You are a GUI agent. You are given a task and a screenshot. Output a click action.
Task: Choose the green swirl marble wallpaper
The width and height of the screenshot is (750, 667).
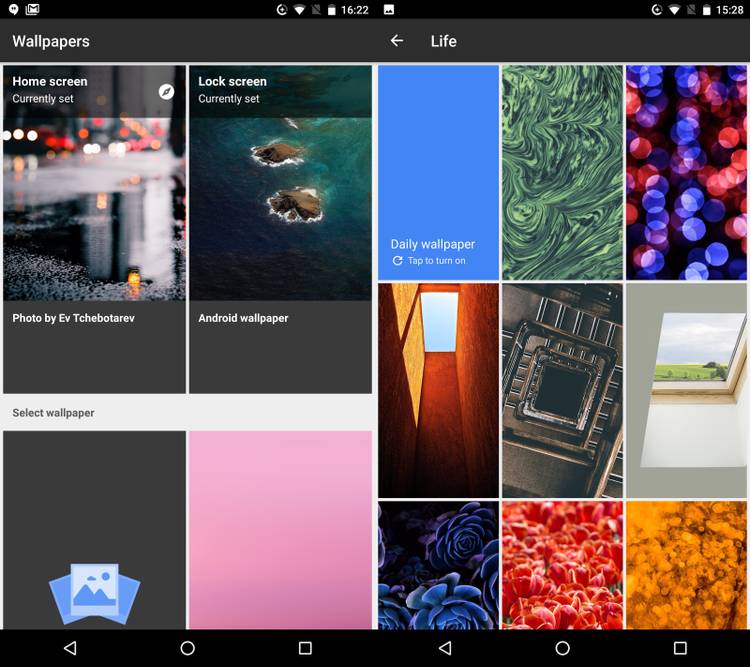click(x=562, y=173)
